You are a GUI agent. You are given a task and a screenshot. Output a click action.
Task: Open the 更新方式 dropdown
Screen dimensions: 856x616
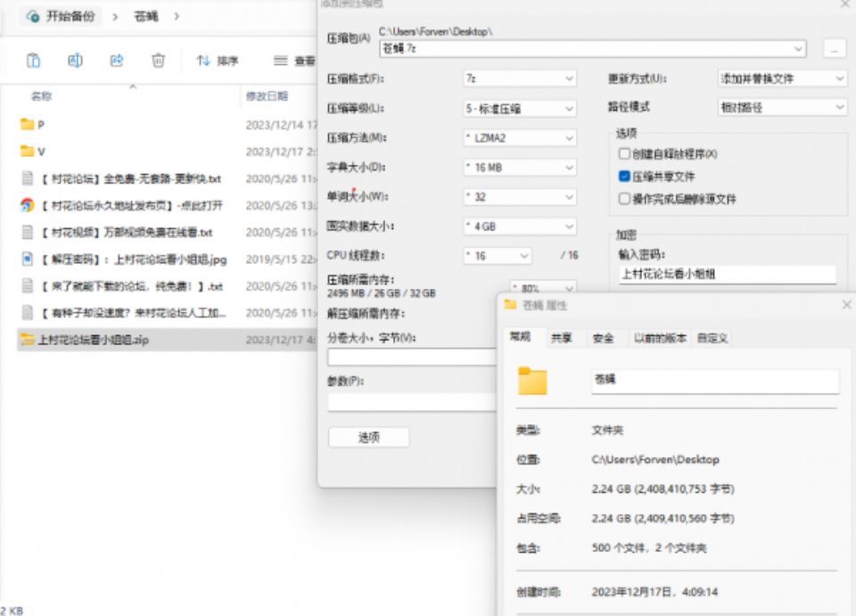point(782,78)
